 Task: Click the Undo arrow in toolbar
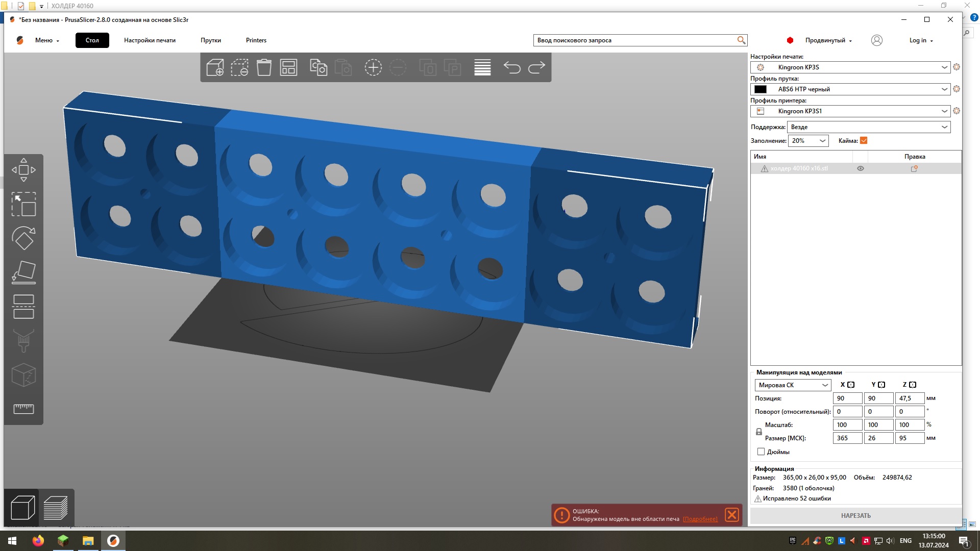pyautogui.click(x=511, y=67)
